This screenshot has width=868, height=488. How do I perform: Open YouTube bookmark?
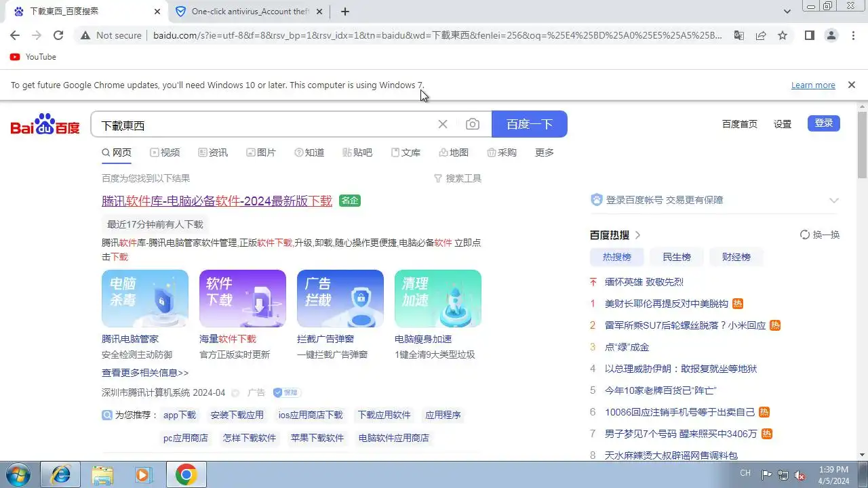coord(33,57)
